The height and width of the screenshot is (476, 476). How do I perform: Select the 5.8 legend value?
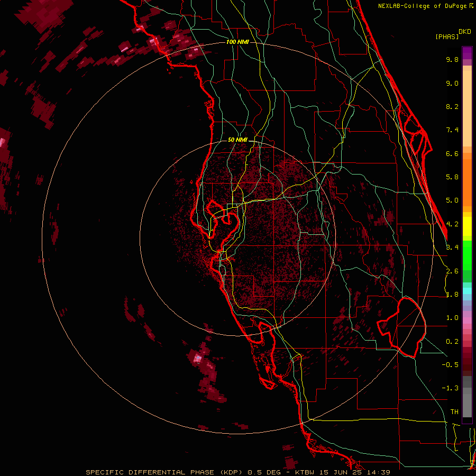(452, 177)
